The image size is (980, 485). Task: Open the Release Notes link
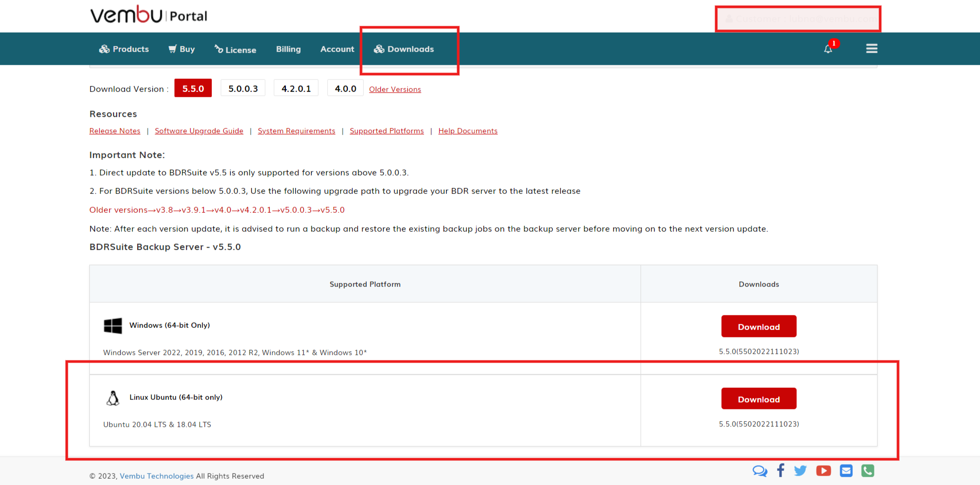click(115, 131)
